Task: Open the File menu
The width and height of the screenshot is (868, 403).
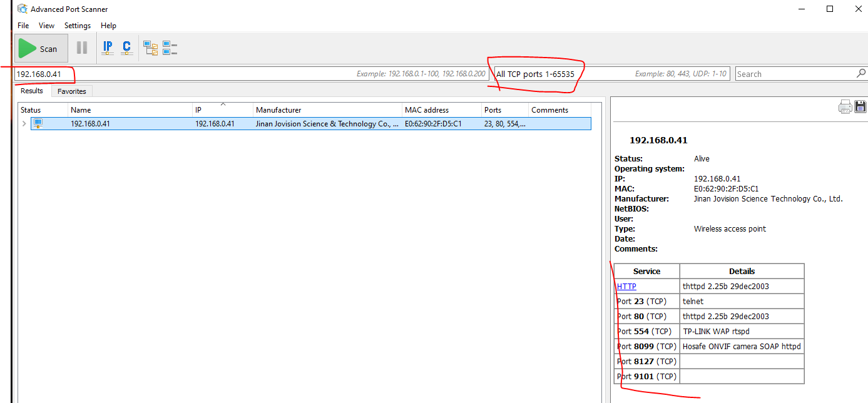Action: [23, 26]
